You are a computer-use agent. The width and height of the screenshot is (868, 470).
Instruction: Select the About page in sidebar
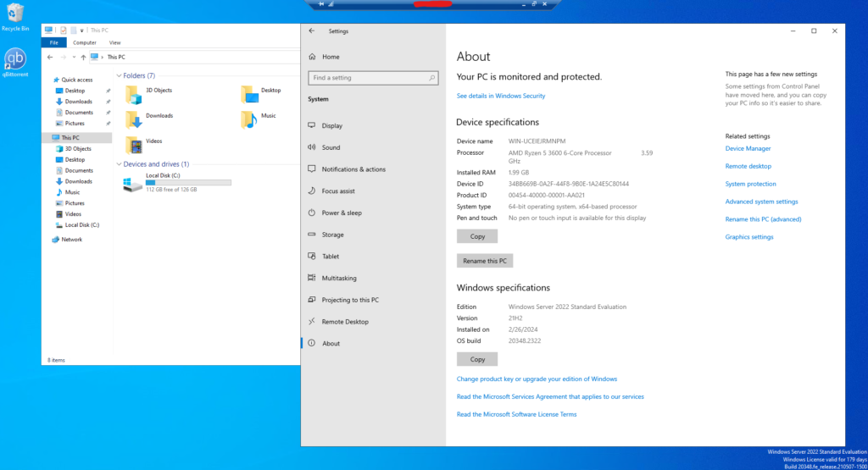331,343
